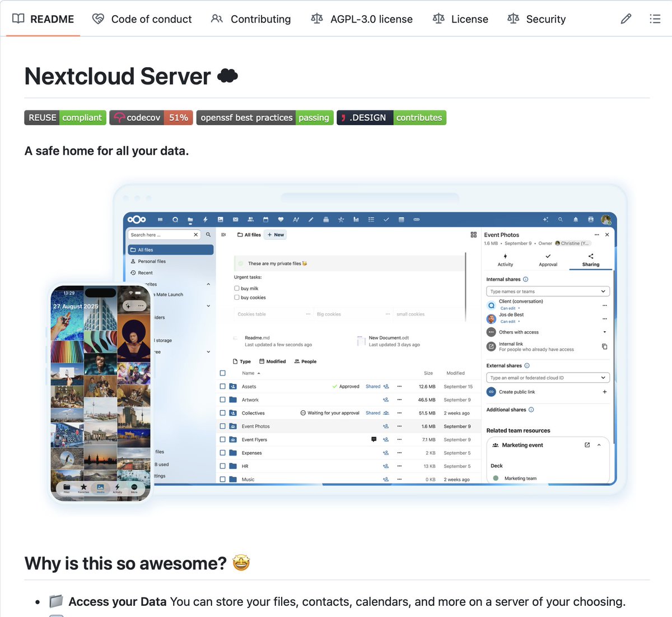Open the README outline list icon

tap(655, 19)
